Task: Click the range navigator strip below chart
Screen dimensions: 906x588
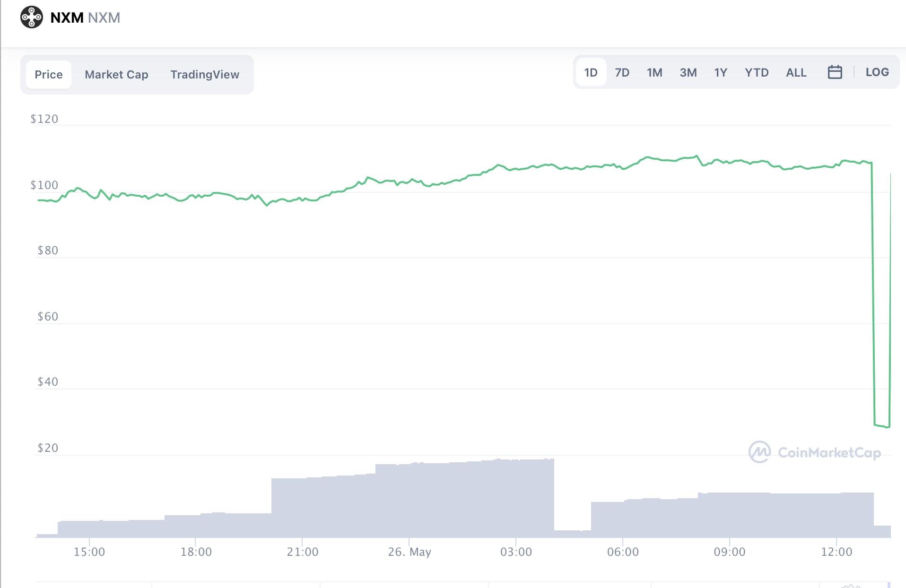Action: pos(462,584)
